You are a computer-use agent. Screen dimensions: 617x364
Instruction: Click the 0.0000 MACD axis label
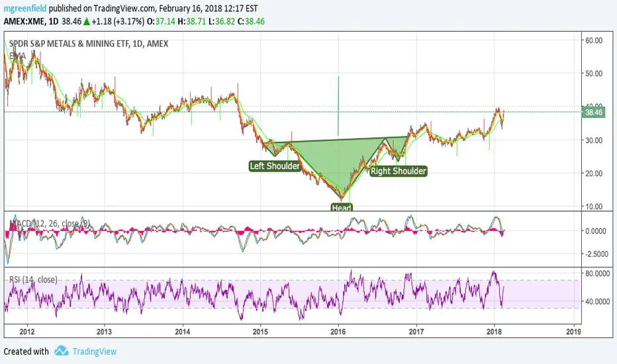coord(596,231)
